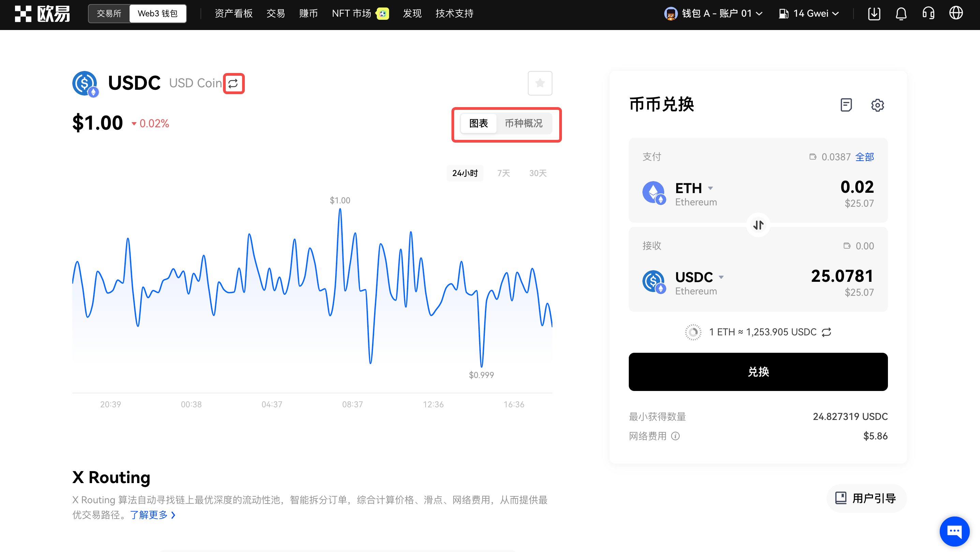Screen dimensions: 980x552
Task: Click the download app icon in the header
Action: pos(874,14)
